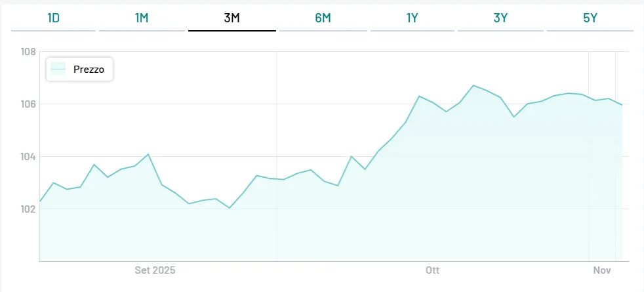
Task: Click the last data point on the line
Action: coord(622,105)
